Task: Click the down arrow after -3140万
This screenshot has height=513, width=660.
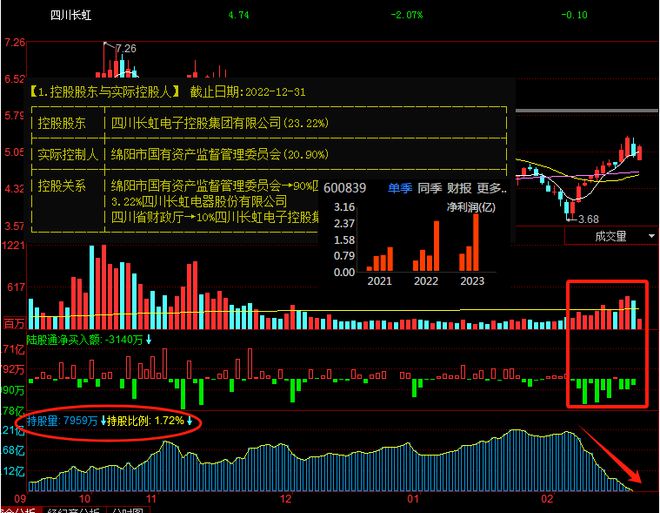Action: 148,340
